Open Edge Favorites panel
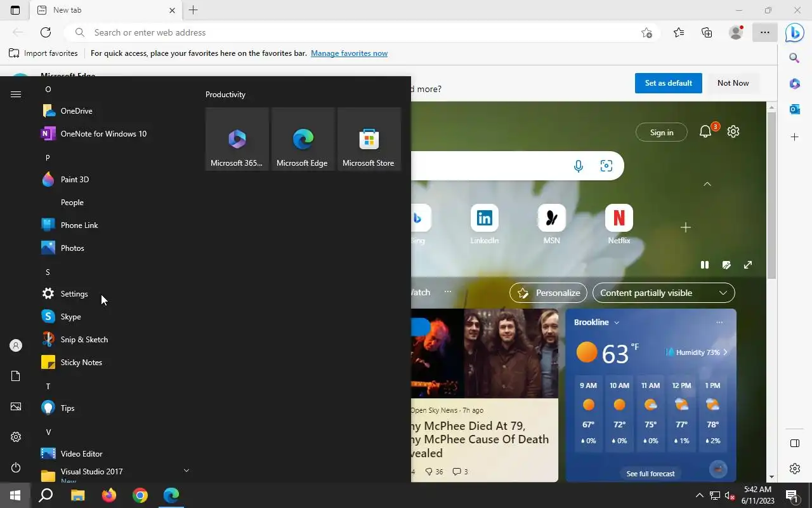This screenshot has height=508, width=812. (679, 32)
